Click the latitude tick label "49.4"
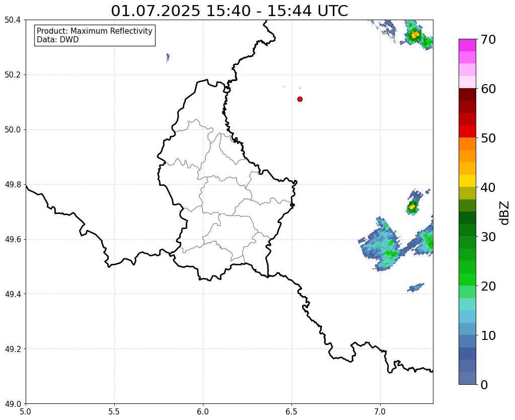Viewport: 515px width, 420px height. (13, 294)
